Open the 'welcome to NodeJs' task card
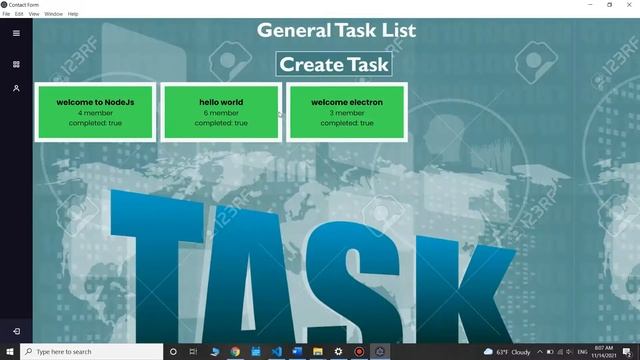 point(95,112)
